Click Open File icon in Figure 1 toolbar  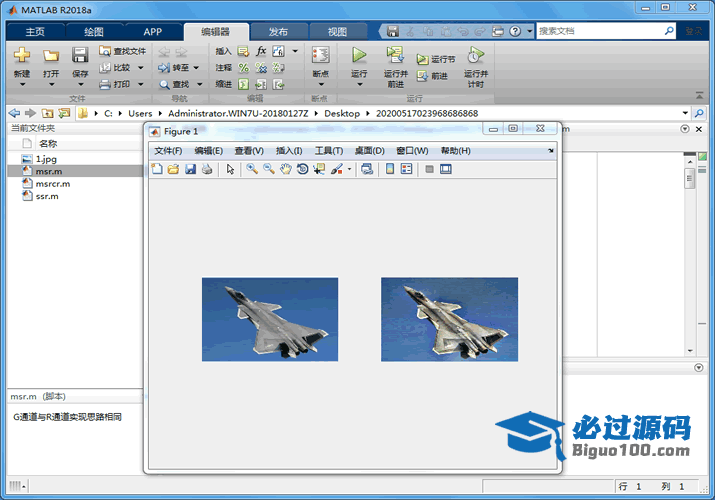[x=173, y=169]
